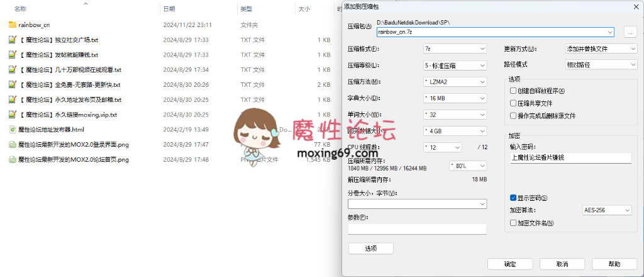Expand the archive name history dropdown arrow
644x277 pixels.
(x=610, y=31)
